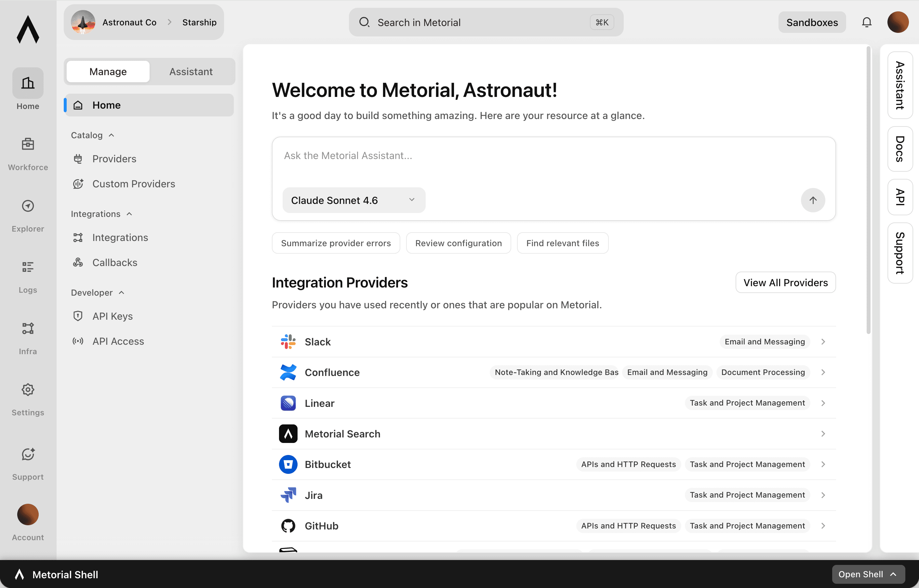The image size is (919, 588).
Task: Click Slack's Email and Messaging tag
Action: (x=765, y=342)
